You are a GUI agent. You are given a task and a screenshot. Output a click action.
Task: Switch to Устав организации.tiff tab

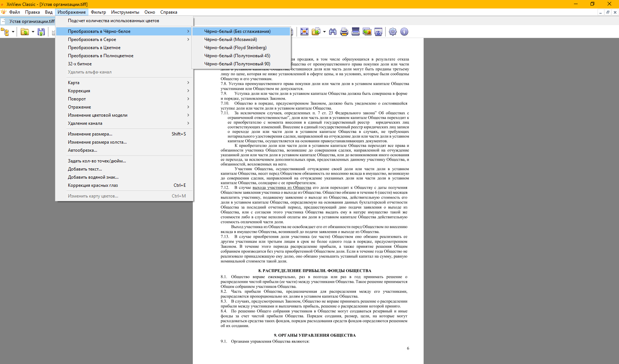click(x=28, y=21)
